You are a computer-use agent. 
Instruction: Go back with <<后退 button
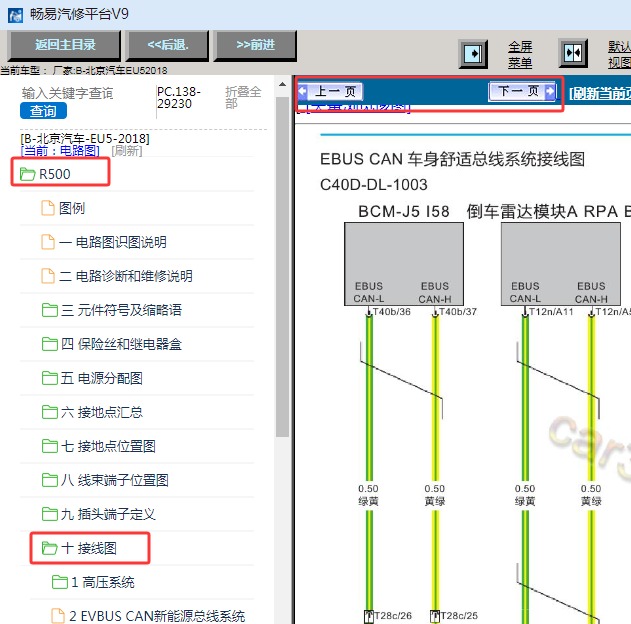pyautogui.click(x=168, y=45)
